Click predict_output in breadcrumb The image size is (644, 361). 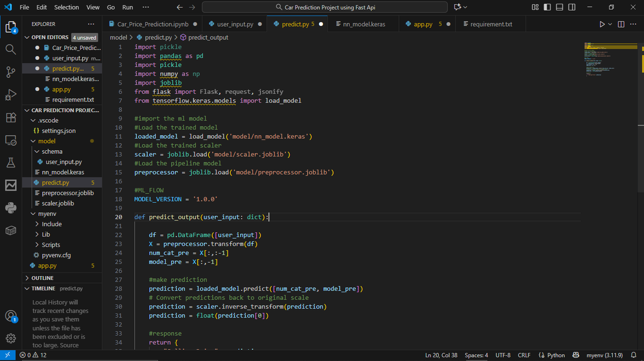coord(208,38)
